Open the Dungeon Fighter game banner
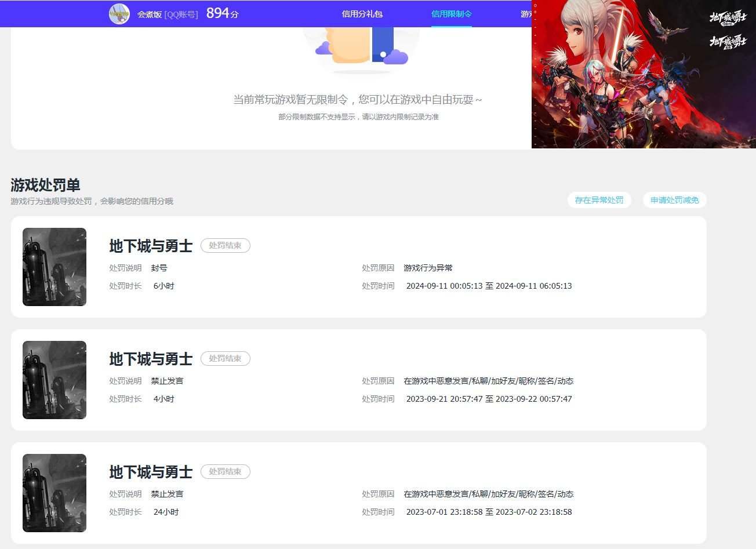Viewport: 756px width, 549px height. [644, 74]
